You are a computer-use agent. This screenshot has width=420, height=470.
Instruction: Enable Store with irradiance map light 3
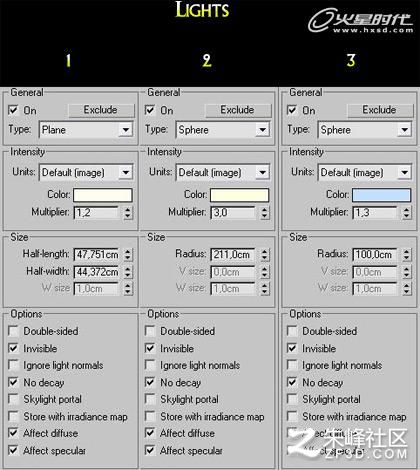(292, 416)
